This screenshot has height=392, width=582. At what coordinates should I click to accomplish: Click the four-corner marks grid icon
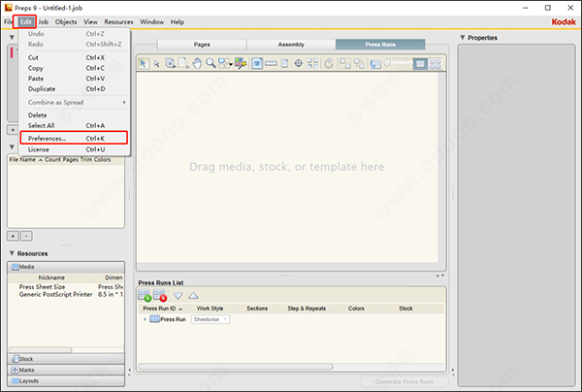coord(313,63)
